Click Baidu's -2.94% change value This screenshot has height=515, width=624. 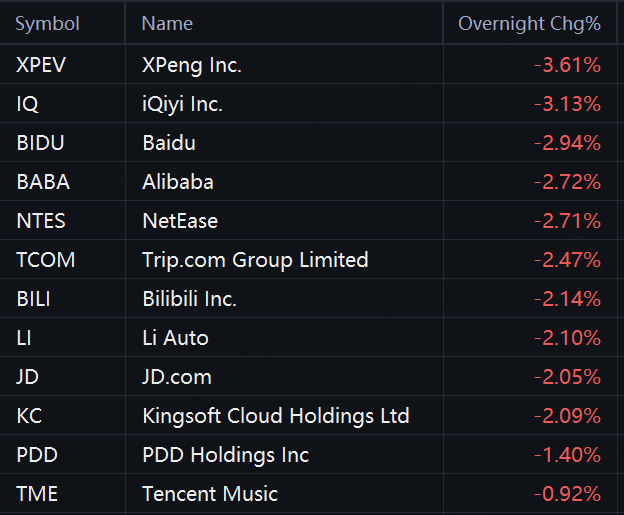point(567,143)
